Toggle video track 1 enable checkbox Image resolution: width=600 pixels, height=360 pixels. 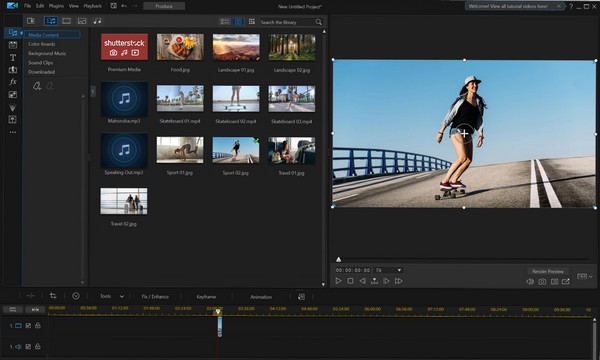point(28,326)
